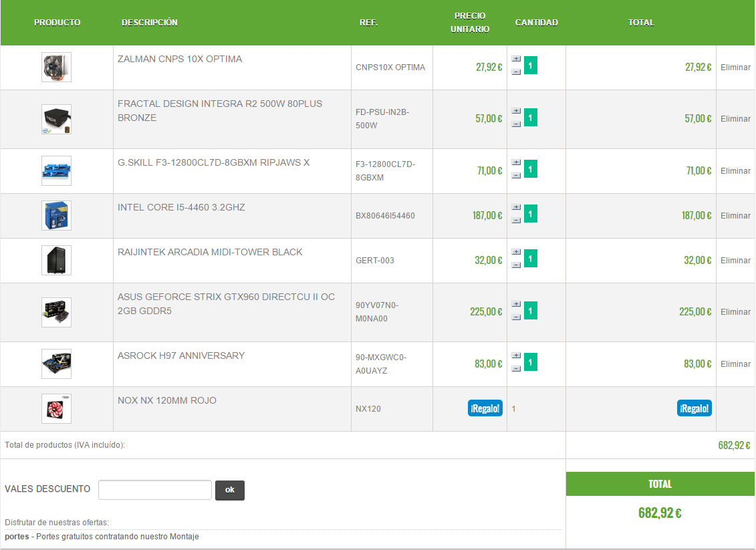Open Fractal Design power supply thumbnail

click(x=56, y=119)
